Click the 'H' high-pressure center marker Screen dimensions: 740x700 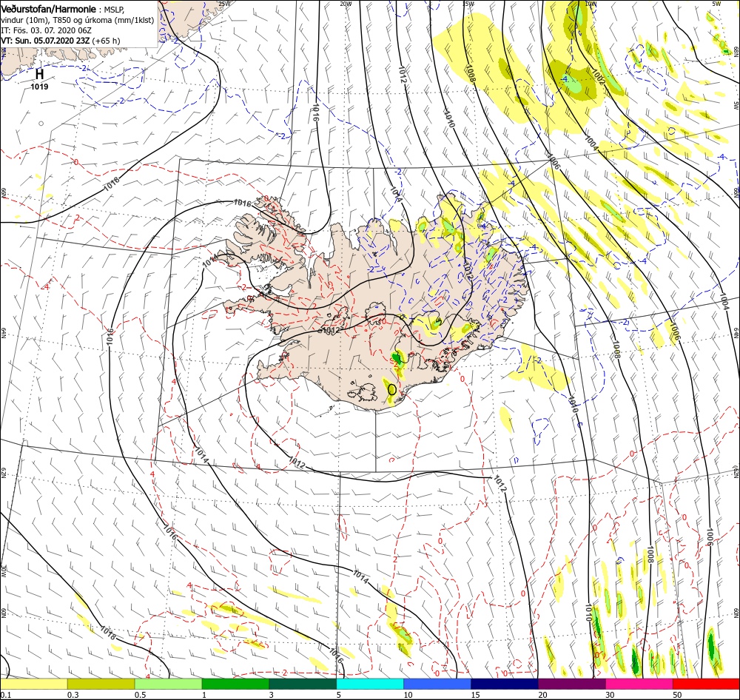[x=40, y=74]
